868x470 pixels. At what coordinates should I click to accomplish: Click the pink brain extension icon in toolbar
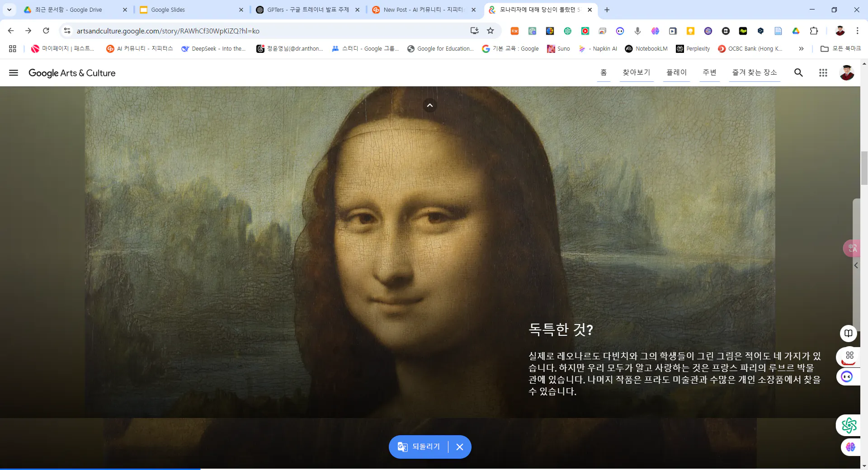655,31
